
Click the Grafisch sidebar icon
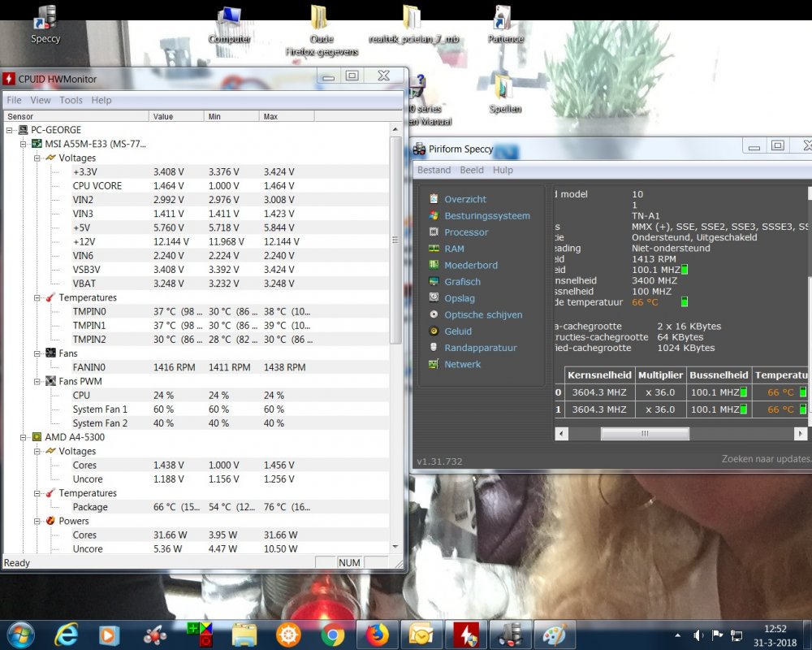(435, 282)
